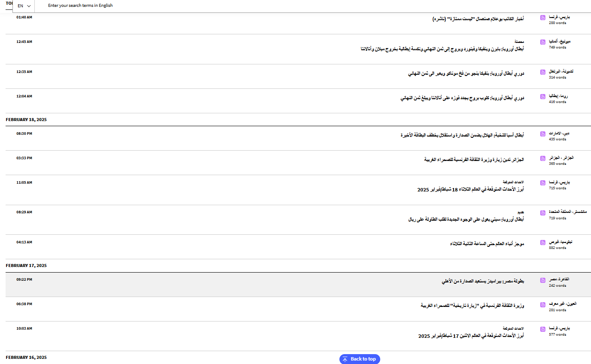Open the headline posted at 12:45 AM

coord(442,49)
